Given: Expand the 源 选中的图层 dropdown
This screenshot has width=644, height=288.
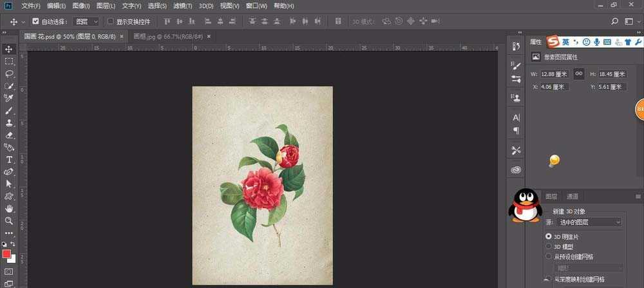Looking at the screenshot, I should point(589,222).
